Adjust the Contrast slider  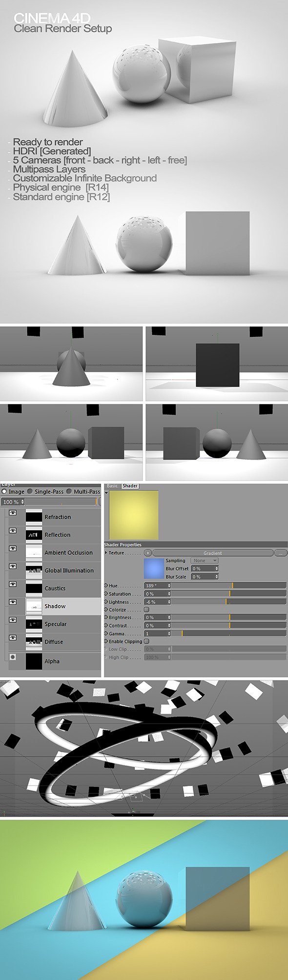[229, 625]
